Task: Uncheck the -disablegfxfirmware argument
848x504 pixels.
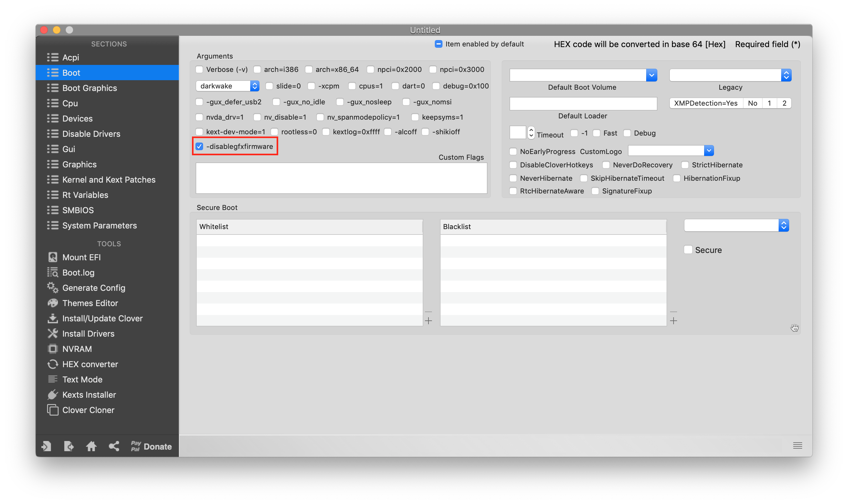Action: pyautogui.click(x=200, y=146)
